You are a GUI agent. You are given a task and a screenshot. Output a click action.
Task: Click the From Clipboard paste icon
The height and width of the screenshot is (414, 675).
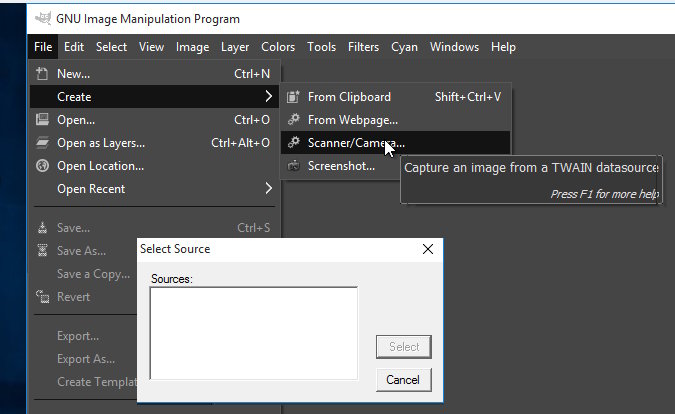point(293,96)
